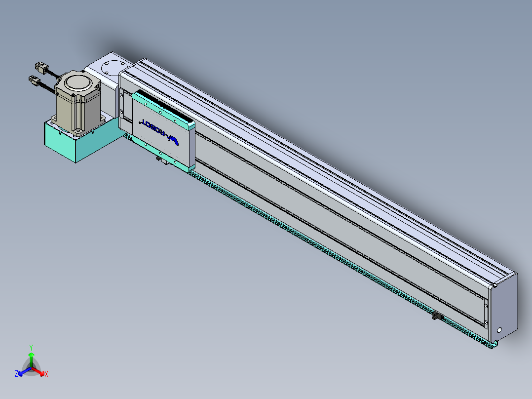Select the right end cap of the rail
Image resolution: width=532 pixels, height=399 pixels.
(x=504, y=307)
